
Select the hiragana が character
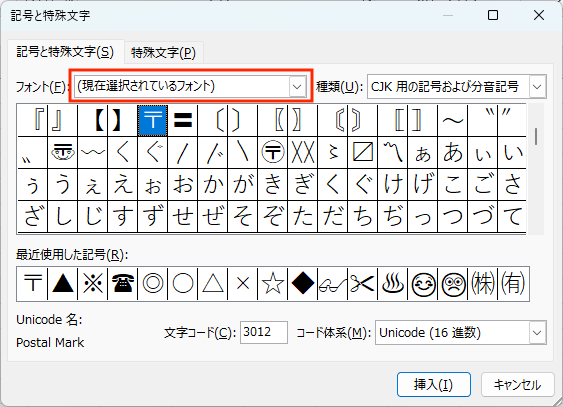coord(243,184)
